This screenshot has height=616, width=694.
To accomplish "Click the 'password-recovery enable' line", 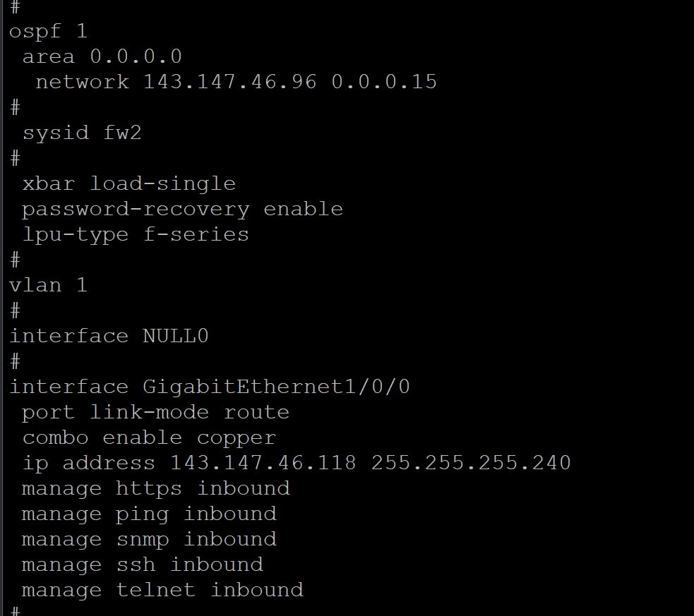I will click(182, 209).
